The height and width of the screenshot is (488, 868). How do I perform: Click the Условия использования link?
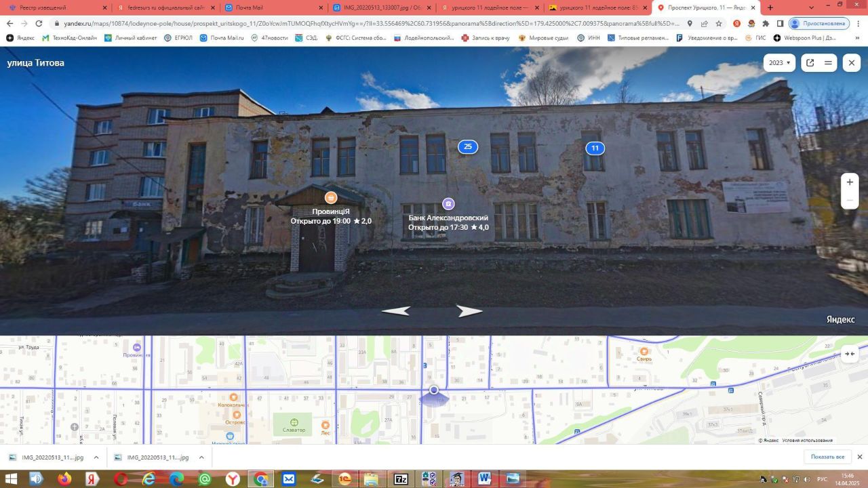807,441
